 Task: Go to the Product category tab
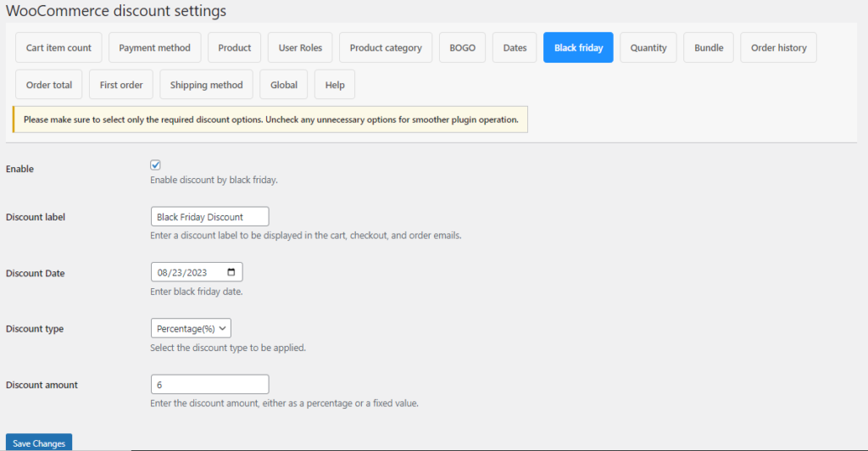click(386, 47)
